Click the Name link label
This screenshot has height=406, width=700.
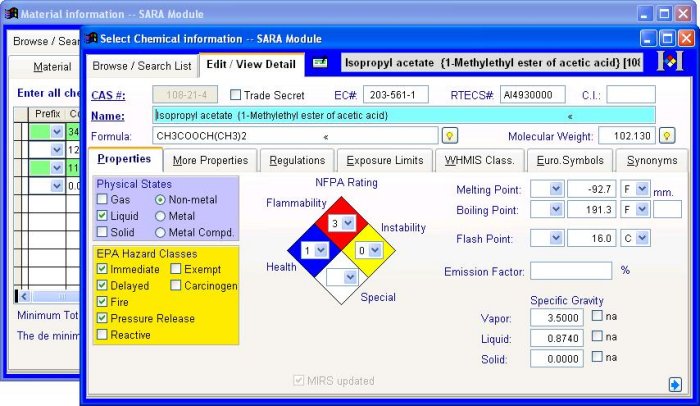(x=107, y=116)
